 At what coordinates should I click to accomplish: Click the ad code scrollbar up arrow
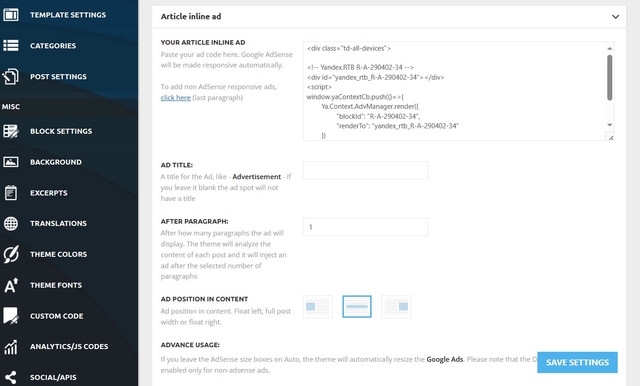(x=609, y=49)
